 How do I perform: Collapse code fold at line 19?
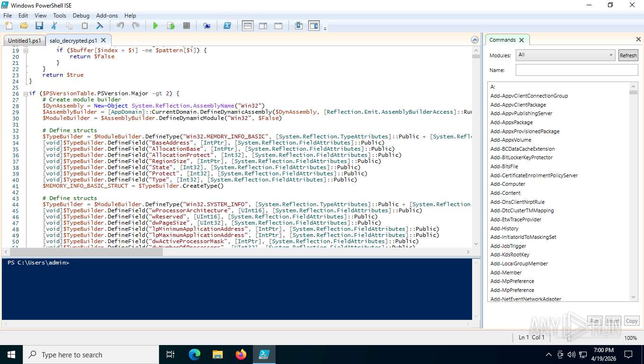26,51
